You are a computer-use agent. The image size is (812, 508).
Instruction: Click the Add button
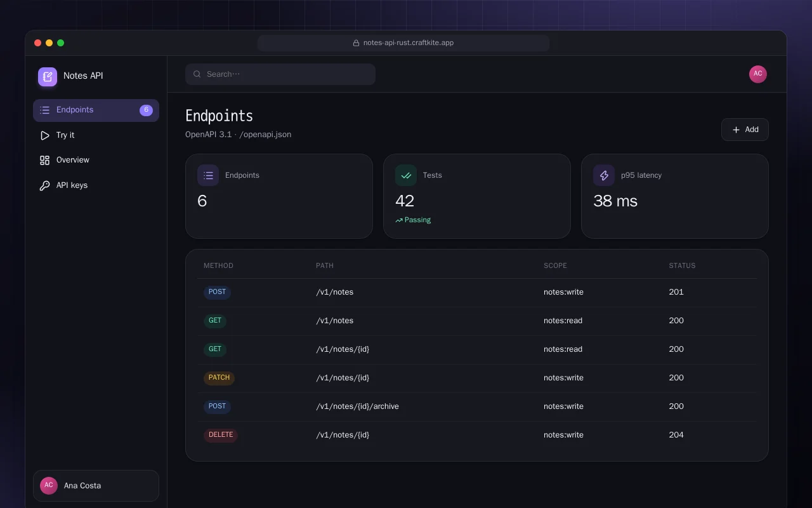pyautogui.click(x=745, y=130)
